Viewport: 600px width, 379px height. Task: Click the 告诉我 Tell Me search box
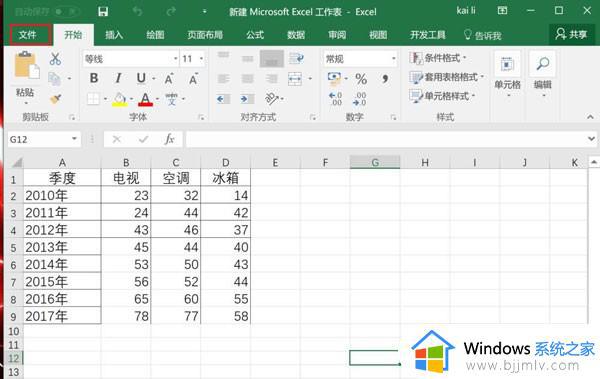coord(483,36)
